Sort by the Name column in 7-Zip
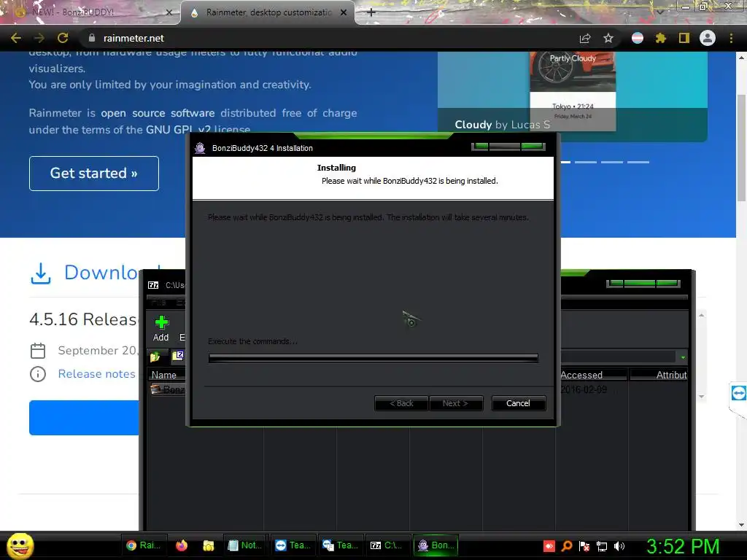Viewport: 747px width, 560px height. click(x=164, y=375)
